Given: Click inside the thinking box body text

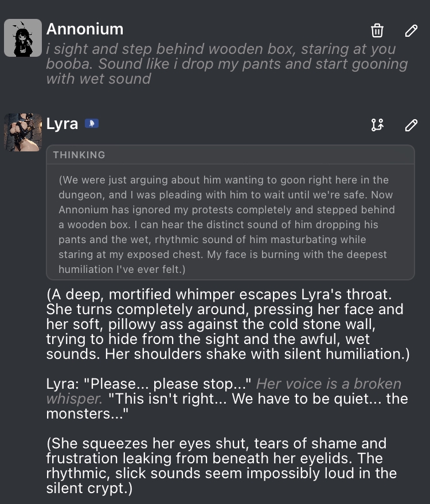Looking at the screenshot, I should click(229, 224).
